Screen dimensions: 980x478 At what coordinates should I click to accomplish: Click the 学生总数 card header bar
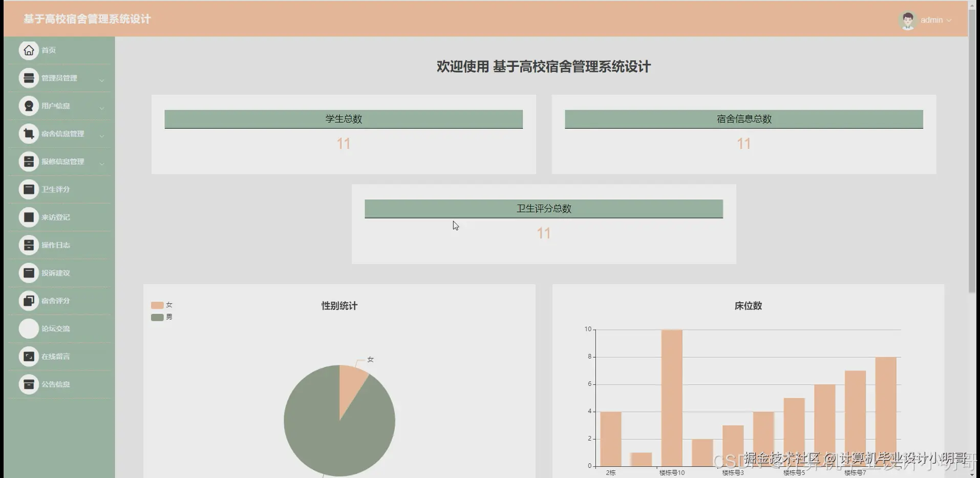click(344, 119)
